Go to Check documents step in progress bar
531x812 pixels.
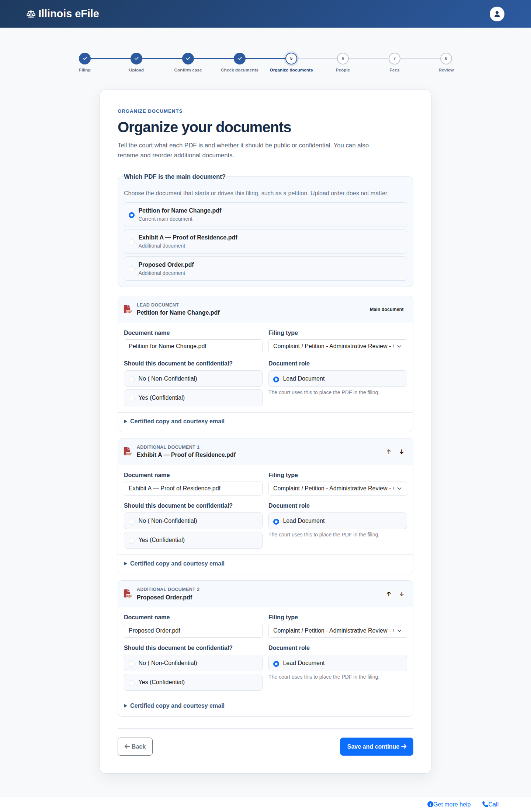240,59
